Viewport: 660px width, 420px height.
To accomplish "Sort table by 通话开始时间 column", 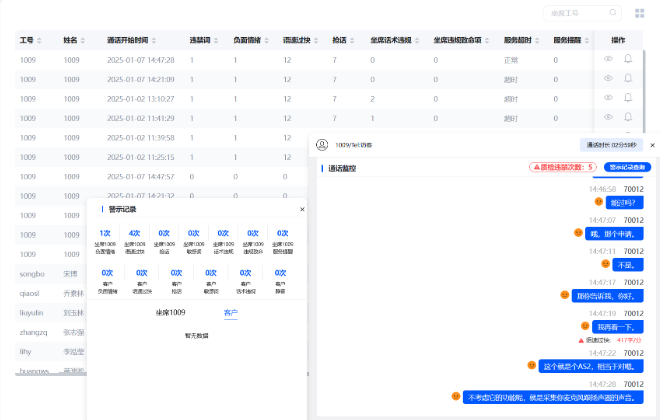I will [x=131, y=41].
